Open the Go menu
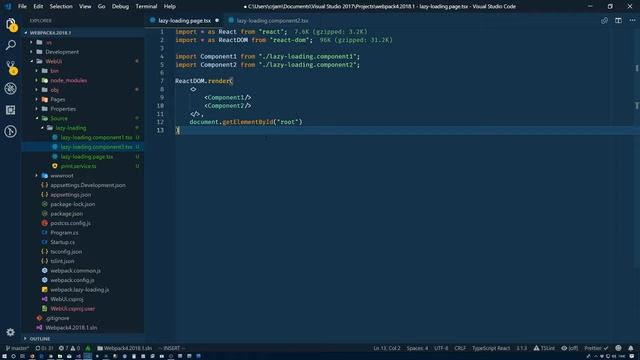This screenshot has width=640, height=360. point(102,7)
